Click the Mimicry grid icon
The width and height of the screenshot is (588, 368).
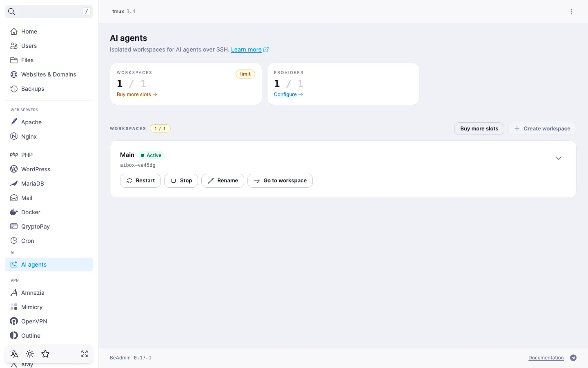click(14, 307)
